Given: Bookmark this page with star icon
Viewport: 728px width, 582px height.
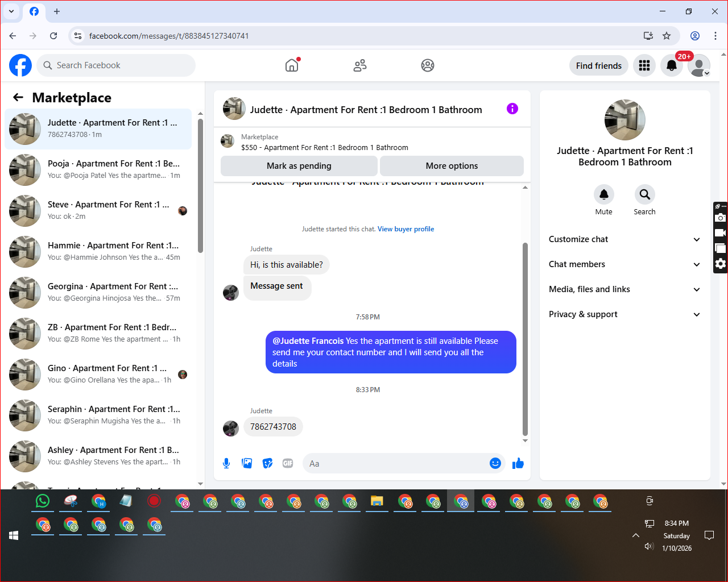Looking at the screenshot, I should click(x=667, y=36).
